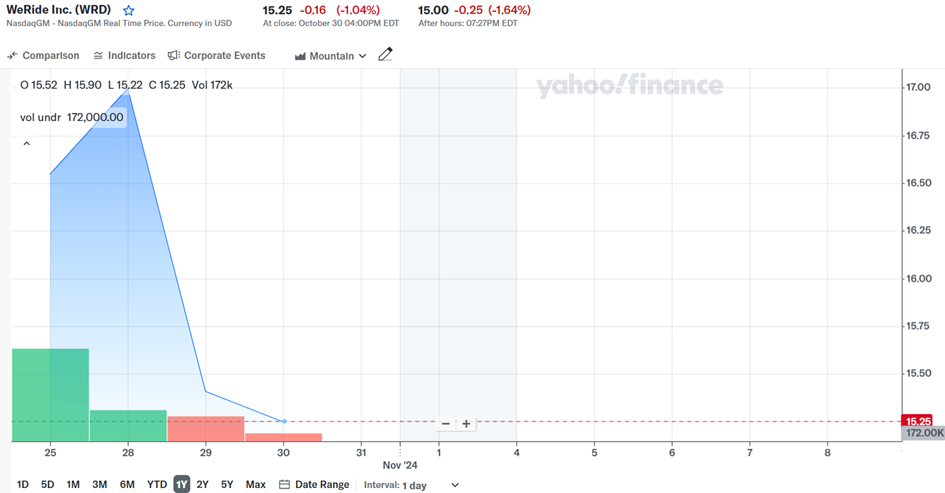
Task: Click the red 15.25 current price label
Action: click(917, 421)
